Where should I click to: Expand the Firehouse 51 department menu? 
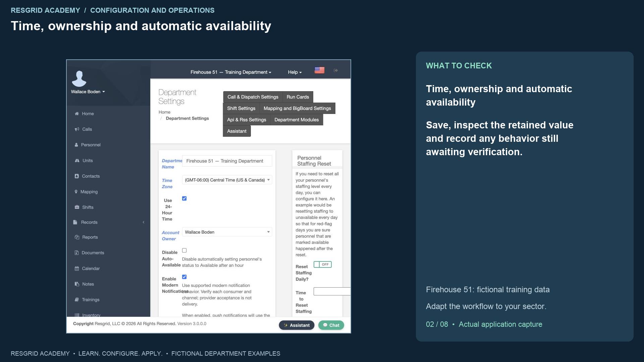(231, 72)
